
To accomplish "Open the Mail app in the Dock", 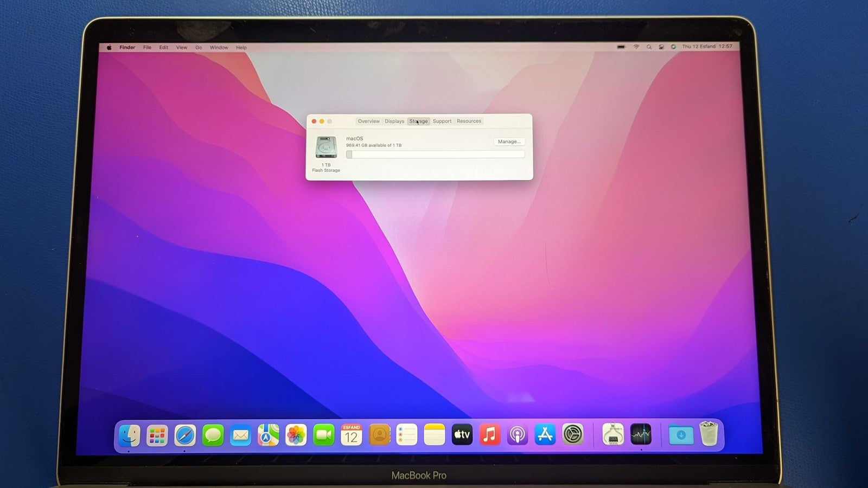I will coord(240,435).
